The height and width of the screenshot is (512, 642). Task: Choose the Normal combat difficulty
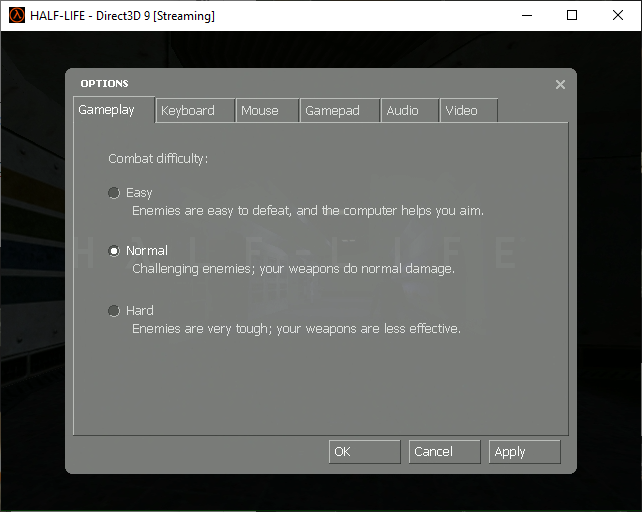point(114,251)
